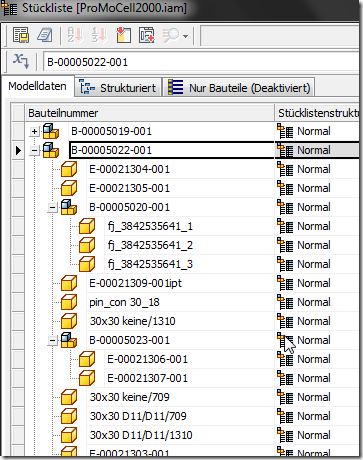363x460 pixels.
Task: Select the 30x30 keine/1310 part number cell
Action: 180,321
